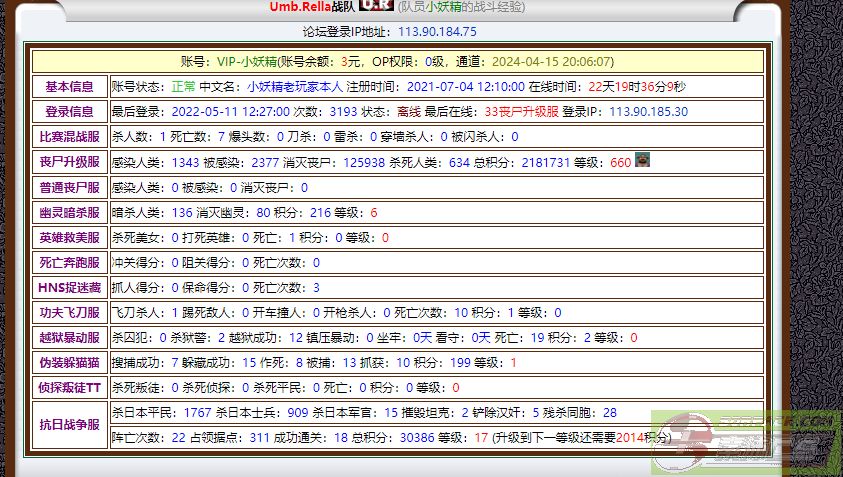Select the 越狱暴动服 server label
Screen dimensions: 843x477
[70, 338]
